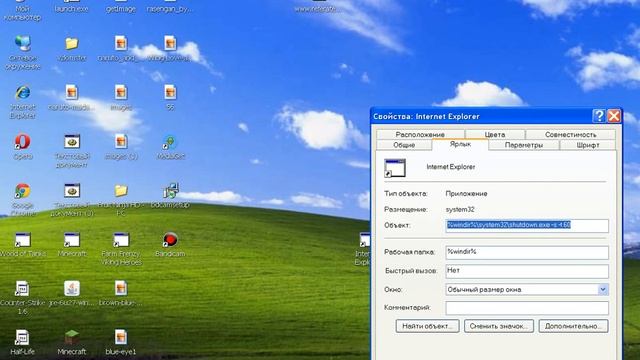Select the Minecraft shortcut beside World of Tanks
Screen dimensions: 640x360
click(71, 240)
